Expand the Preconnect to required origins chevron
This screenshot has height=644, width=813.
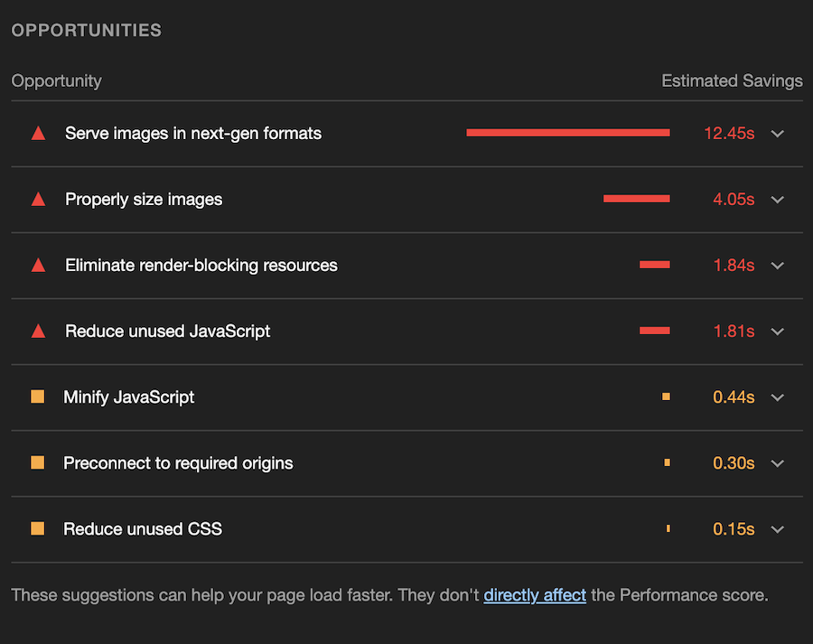[x=777, y=463]
